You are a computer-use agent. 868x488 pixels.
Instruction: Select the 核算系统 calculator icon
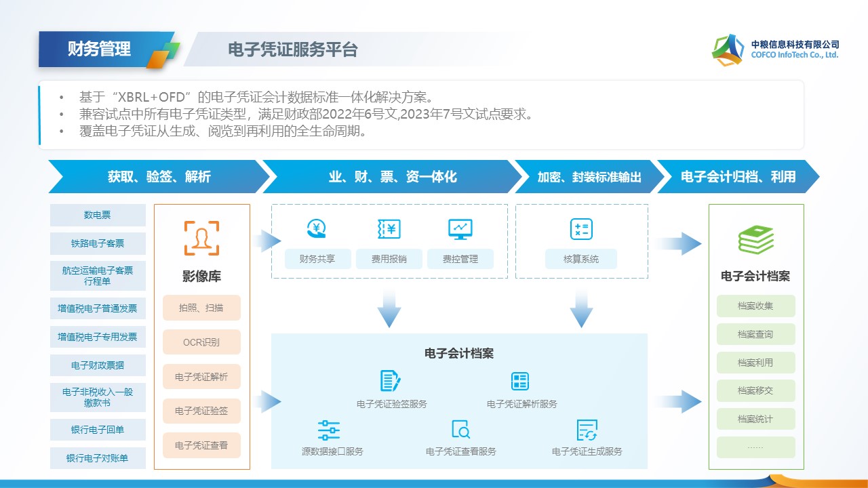[581, 229]
